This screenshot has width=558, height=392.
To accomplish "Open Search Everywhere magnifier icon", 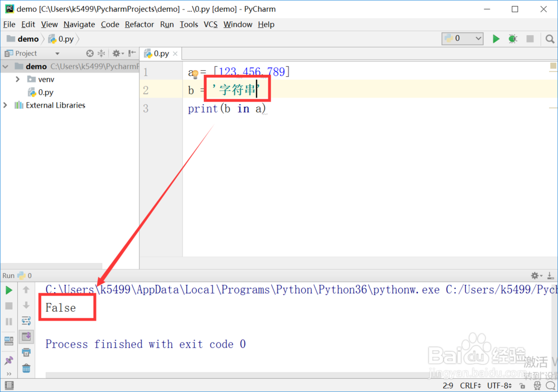I will [550, 39].
